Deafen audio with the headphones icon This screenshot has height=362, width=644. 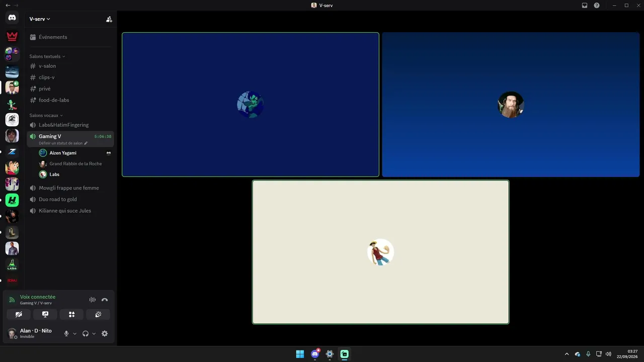click(86, 333)
